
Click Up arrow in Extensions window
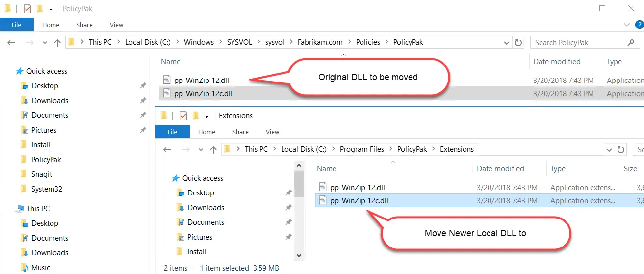[213, 150]
